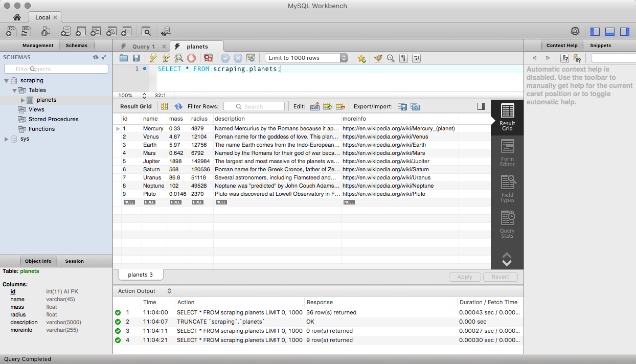The image size is (636, 364).
Task: Stop the running query
Action: tap(191, 58)
